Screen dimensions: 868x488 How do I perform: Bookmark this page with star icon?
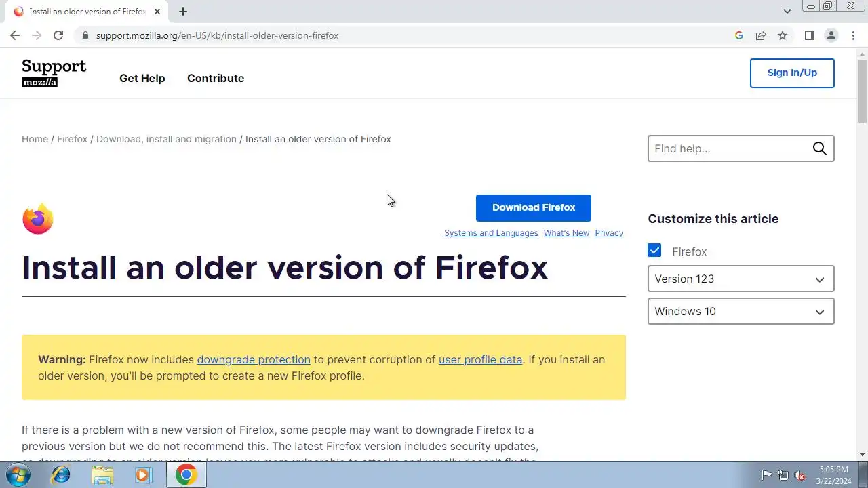pos(783,35)
